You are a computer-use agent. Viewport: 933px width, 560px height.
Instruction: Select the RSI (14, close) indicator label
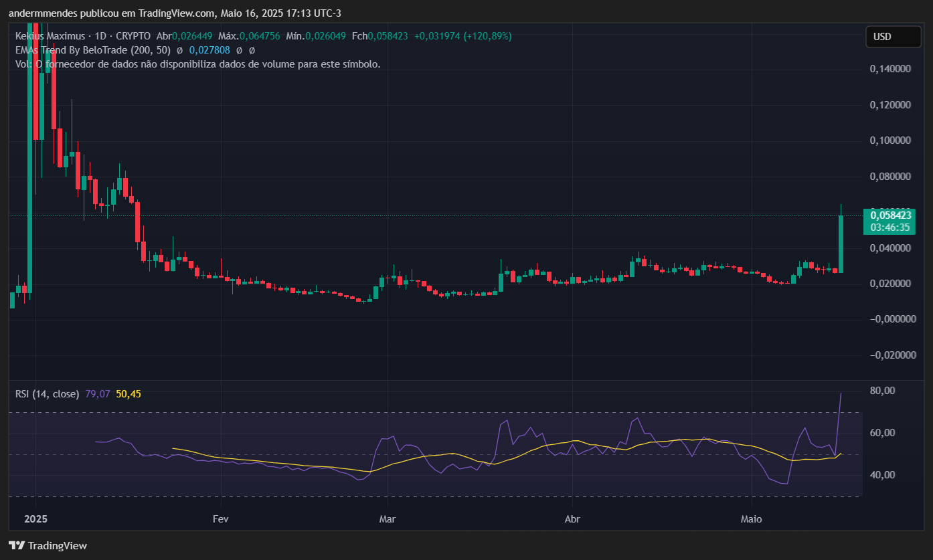pos(47,394)
